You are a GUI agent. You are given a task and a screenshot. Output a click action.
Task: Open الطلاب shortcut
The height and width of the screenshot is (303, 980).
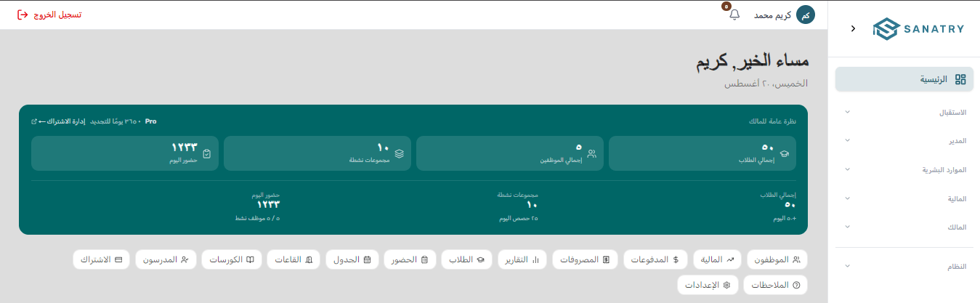pyautogui.click(x=466, y=259)
